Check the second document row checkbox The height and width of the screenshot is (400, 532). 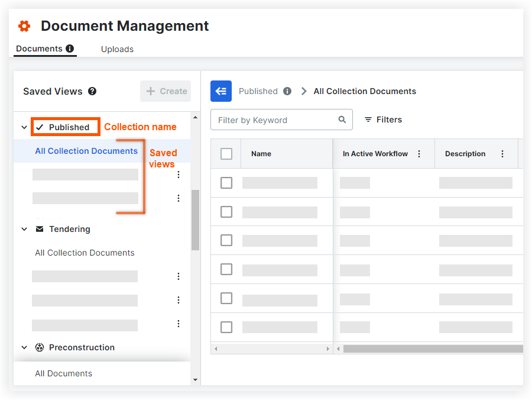point(226,212)
